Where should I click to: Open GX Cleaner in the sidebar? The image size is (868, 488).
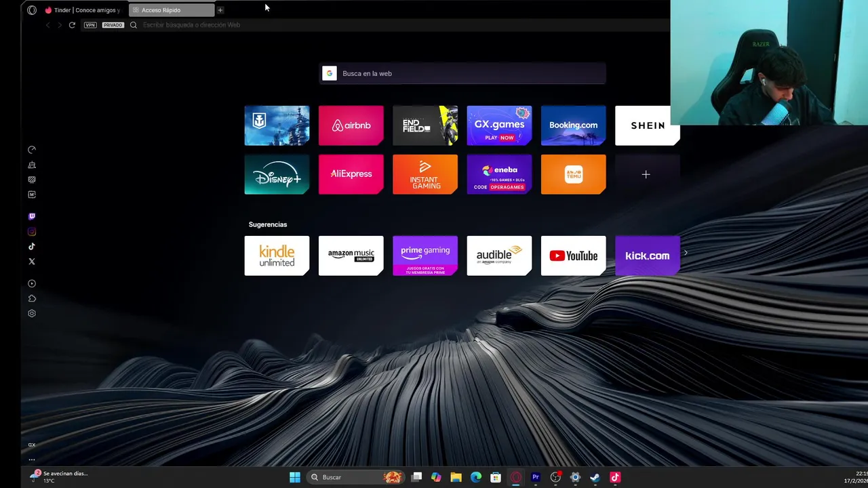pos(32,165)
